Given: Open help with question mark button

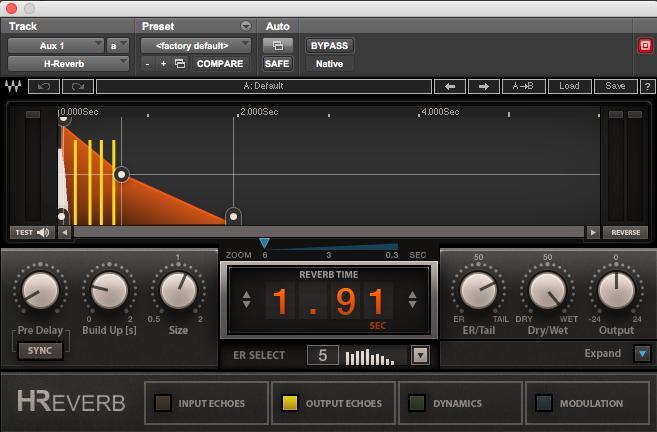Looking at the screenshot, I should (x=647, y=86).
